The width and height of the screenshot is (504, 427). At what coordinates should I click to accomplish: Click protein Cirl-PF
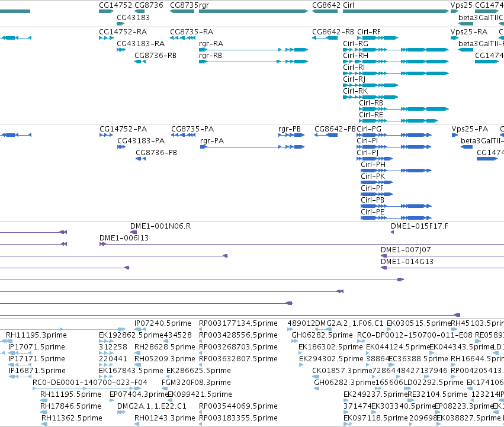[377, 194]
